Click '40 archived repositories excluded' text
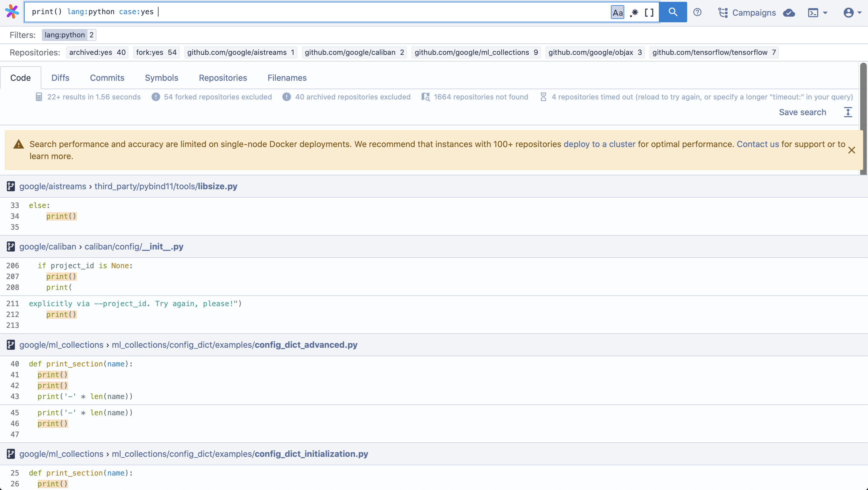This screenshot has height=490, width=868. [353, 97]
